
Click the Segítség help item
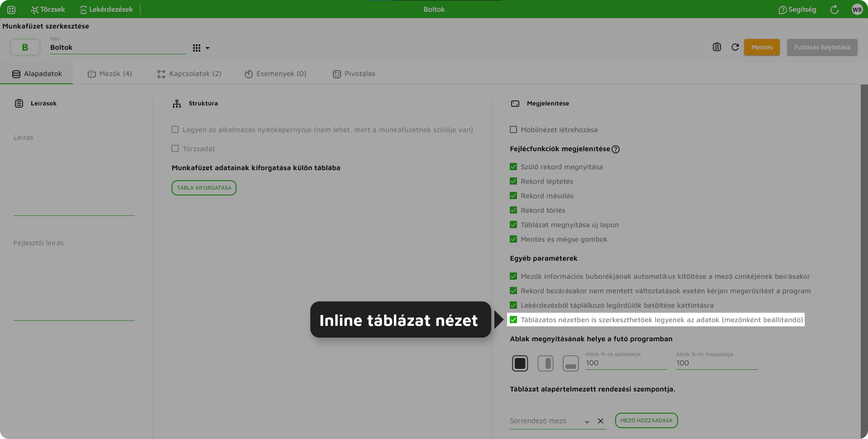[x=797, y=10]
